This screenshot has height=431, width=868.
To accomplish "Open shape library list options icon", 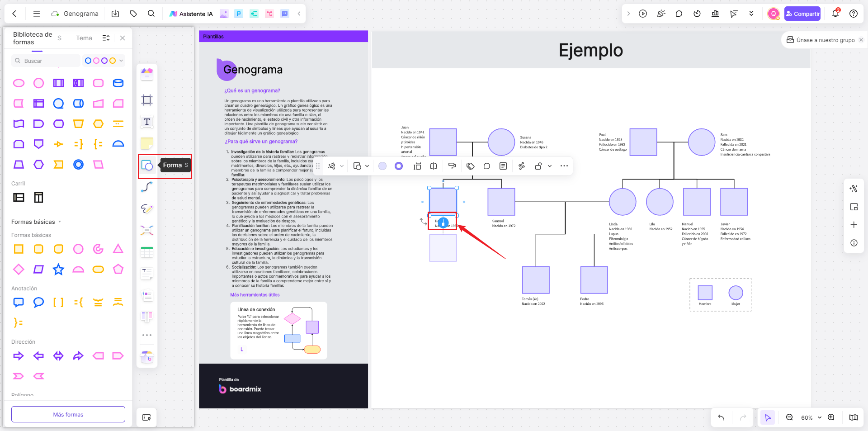I will [106, 38].
